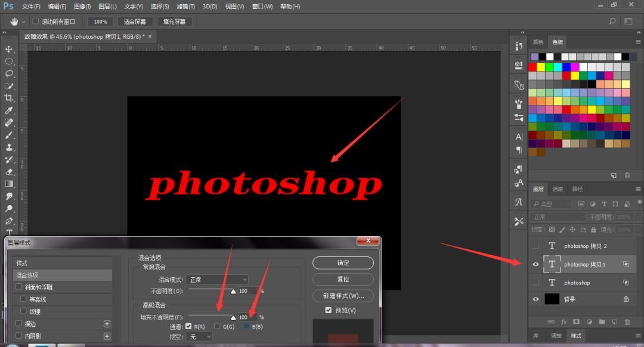Click the delete layer trash icon
644x347 pixels.
[x=627, y=322]
